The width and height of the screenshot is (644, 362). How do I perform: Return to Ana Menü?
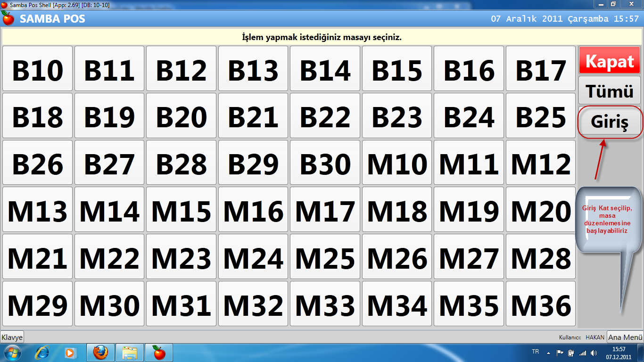point(625,337)
